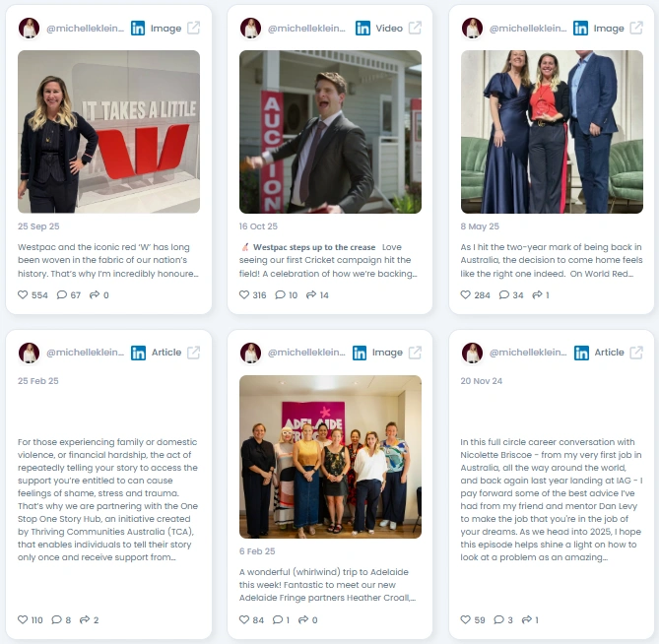Viewport: 659px width, 644px height.
Task: Click the heart icon with 284 likes
Action: tap(465, 294)
